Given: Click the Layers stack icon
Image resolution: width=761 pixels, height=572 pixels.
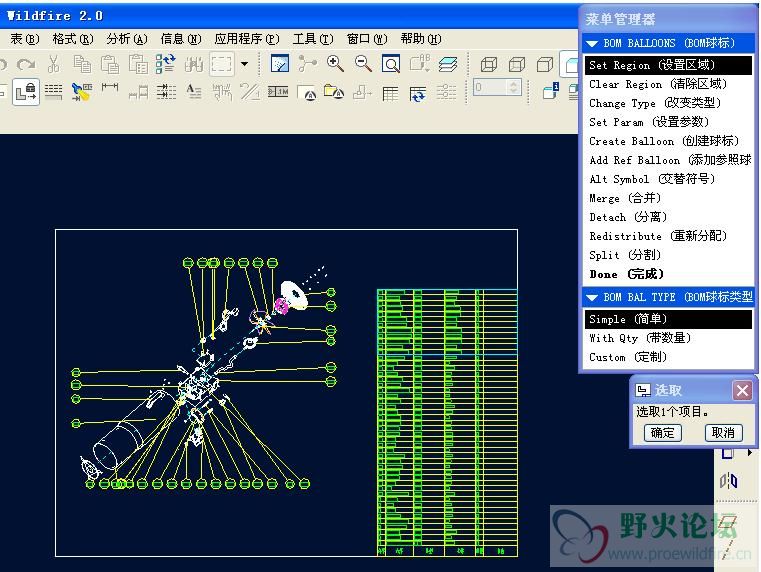Looking at the screenshot, I should 447,64.
